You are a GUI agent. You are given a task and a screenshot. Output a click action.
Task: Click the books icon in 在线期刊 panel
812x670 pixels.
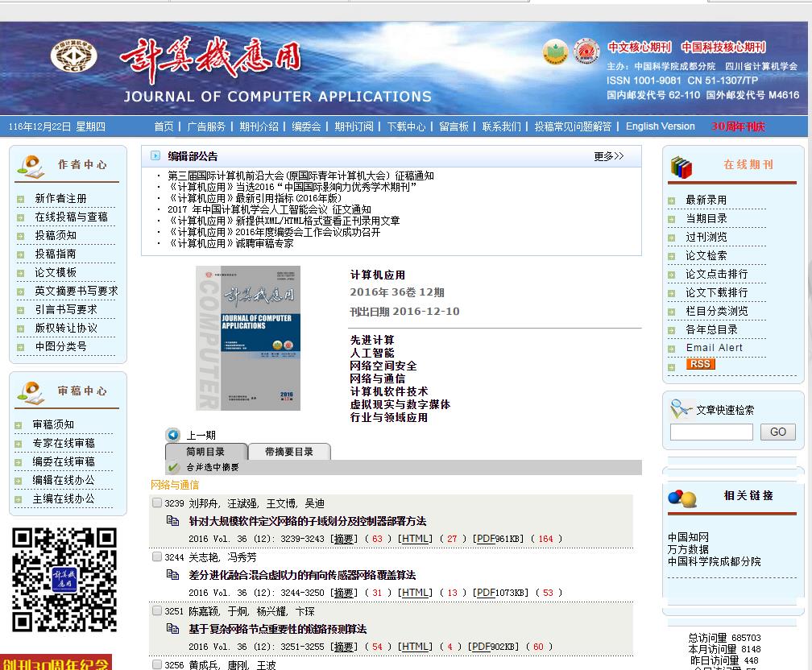click(x=681, y=167)
